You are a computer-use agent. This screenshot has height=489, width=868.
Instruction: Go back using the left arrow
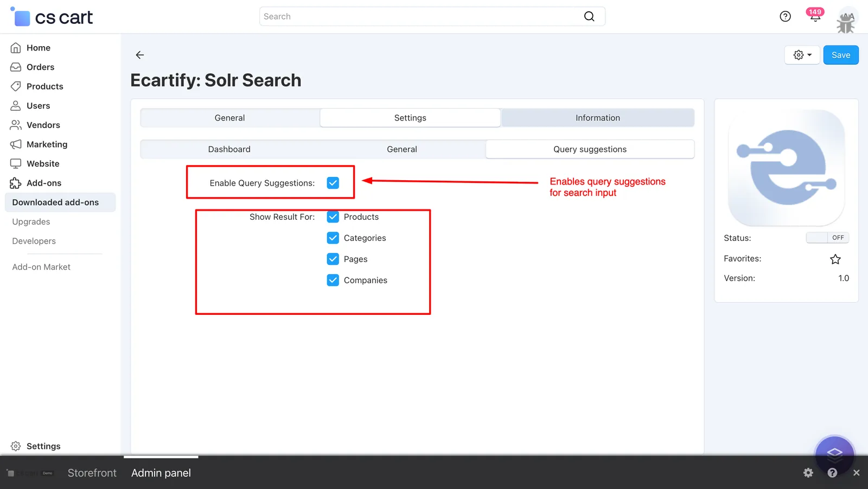(140, 55)
